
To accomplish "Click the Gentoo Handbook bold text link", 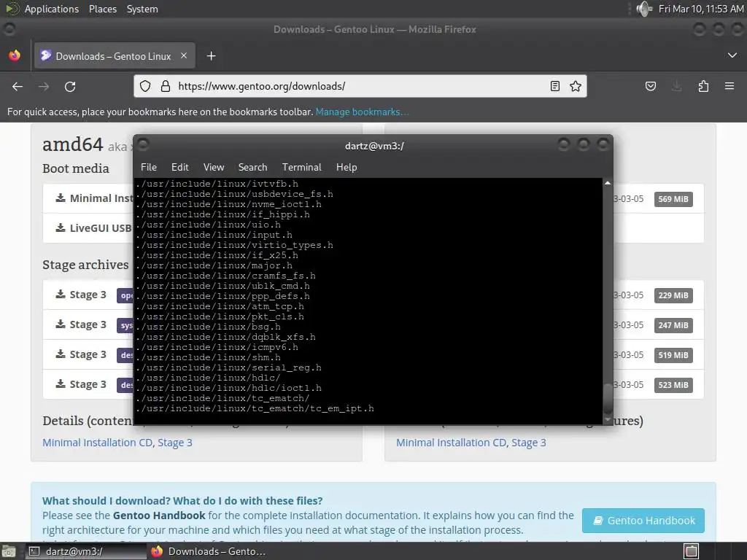I will pyautogui.click(x=159, y=516).
